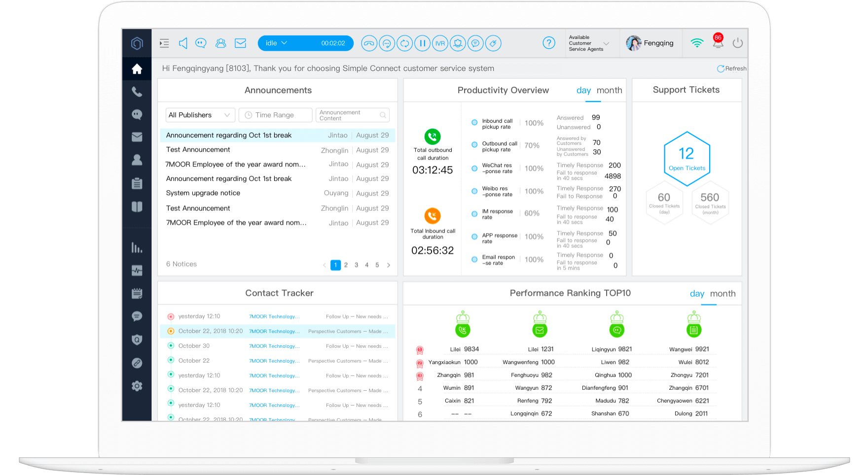Open the agent status dropdown showing idle
The height and width of the screenshot is (475, 868).
tap(276, 43)
